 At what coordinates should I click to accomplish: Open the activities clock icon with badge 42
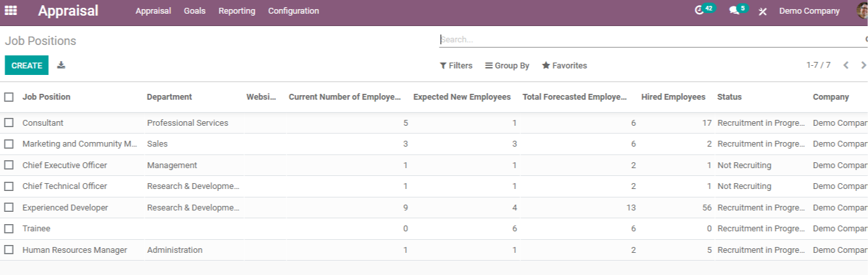pos(700,10)
